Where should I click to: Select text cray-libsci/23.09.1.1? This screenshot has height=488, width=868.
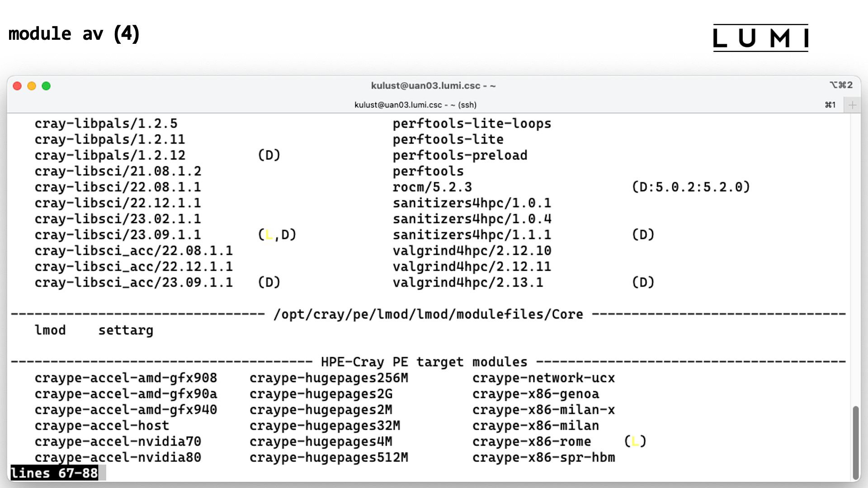[118, 235]
